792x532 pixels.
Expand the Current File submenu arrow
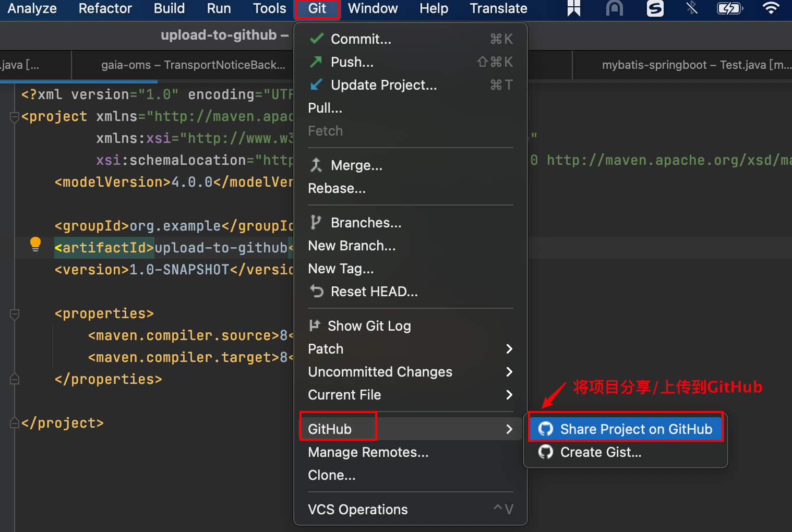click(509, 395)
